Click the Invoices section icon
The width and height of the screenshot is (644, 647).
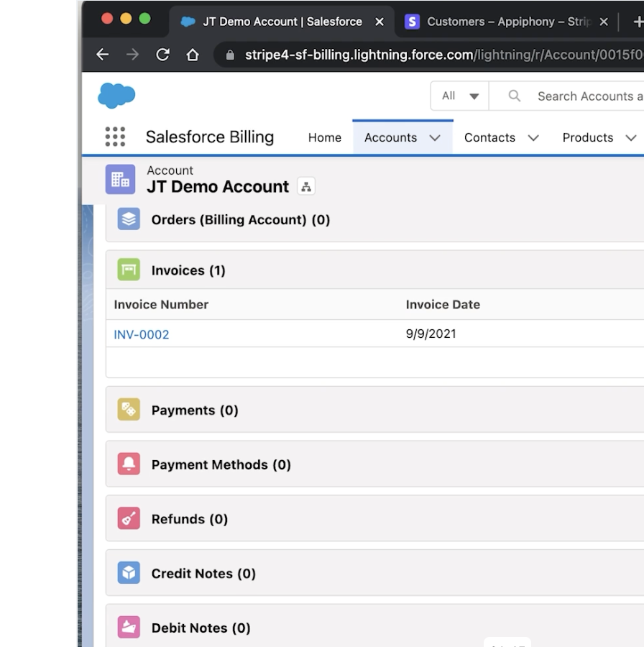127,270
